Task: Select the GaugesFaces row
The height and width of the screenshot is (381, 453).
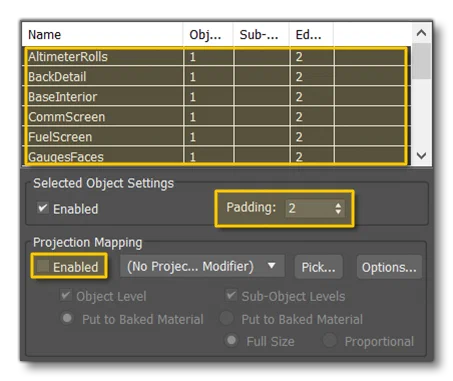Action: (x=217, y=156)
